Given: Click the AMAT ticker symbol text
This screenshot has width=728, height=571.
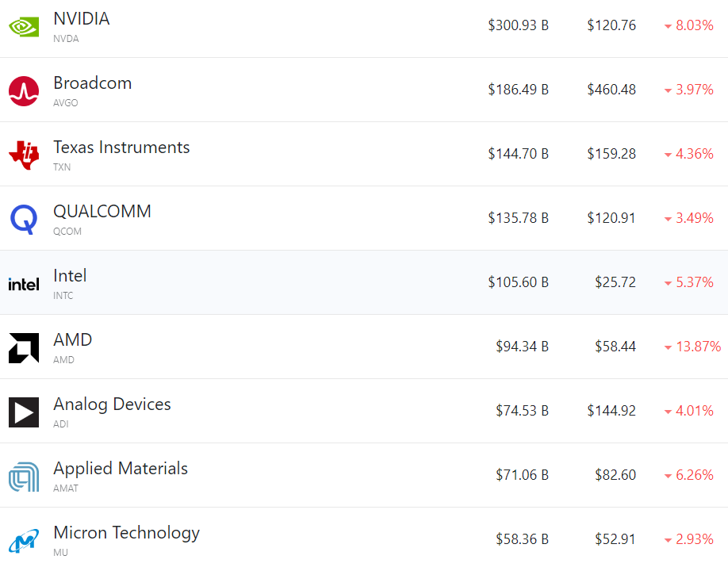Looking at the screenshot, I should (66, 489).
